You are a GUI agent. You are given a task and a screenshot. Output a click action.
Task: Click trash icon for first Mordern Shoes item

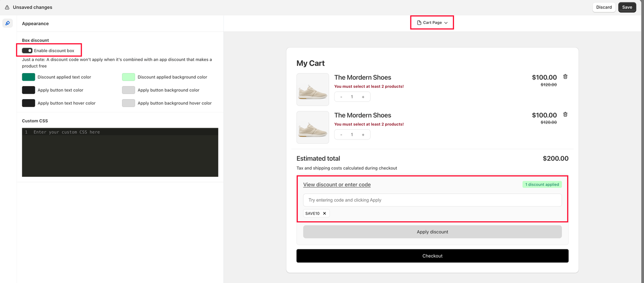[x=565, y=77]
